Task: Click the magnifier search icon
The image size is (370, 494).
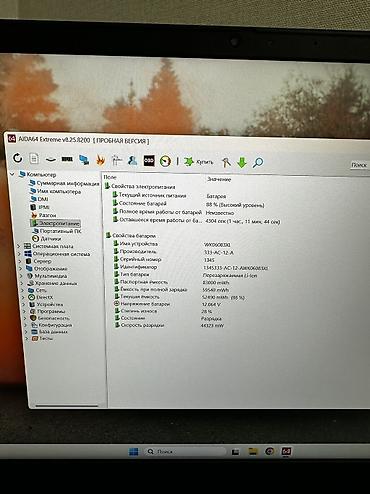Action: click(x=258, y=163)
